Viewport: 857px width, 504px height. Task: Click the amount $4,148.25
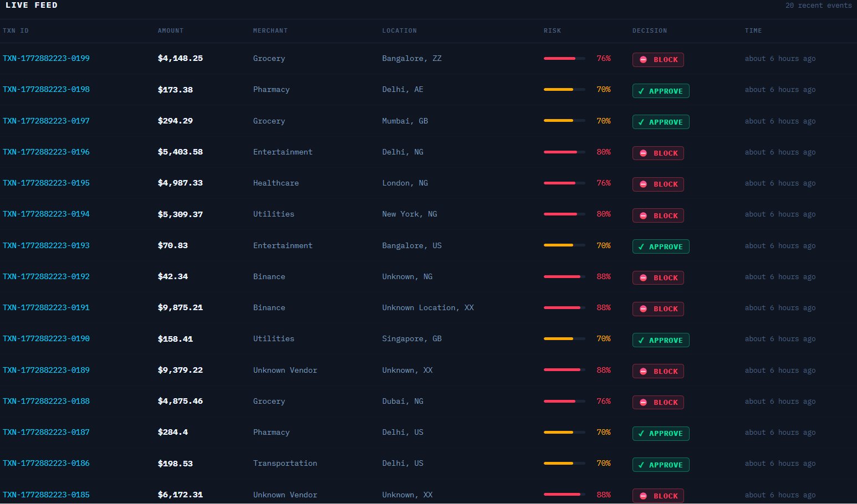(x=180, y=58)
